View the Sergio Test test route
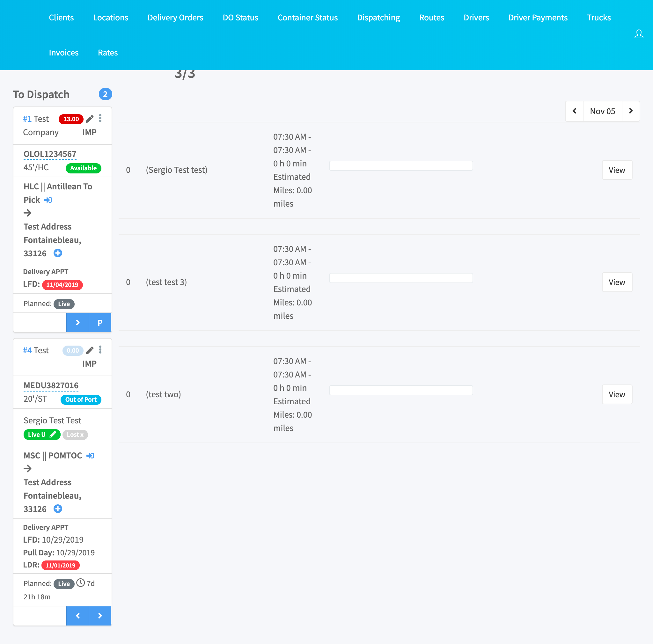653x644 pixels. pos(617,170)
